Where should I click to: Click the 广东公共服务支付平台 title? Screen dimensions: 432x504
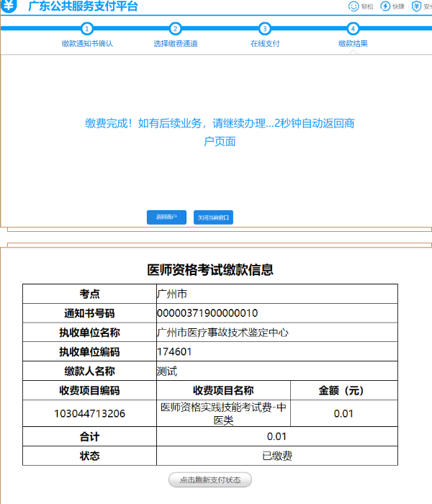point(83,7)
